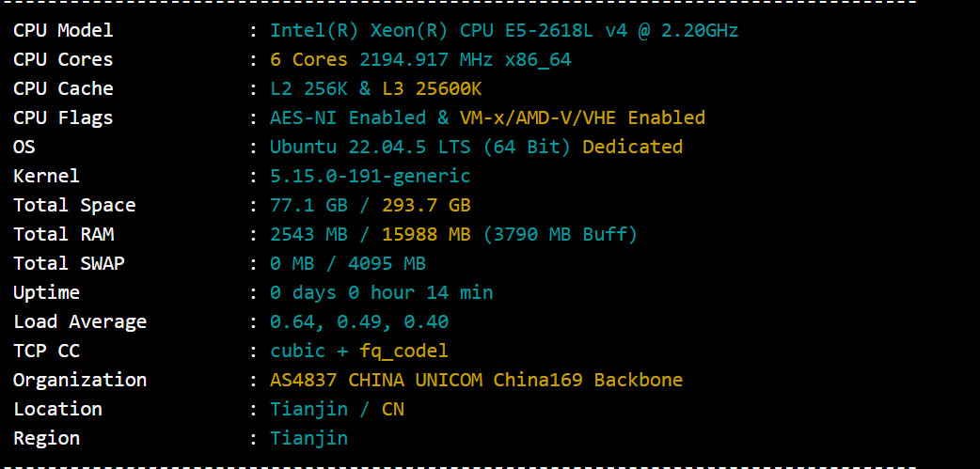The image size is (980, 469).
Task: Click the AES-NI Enabled flag text
Action: [x=348, y=117]
